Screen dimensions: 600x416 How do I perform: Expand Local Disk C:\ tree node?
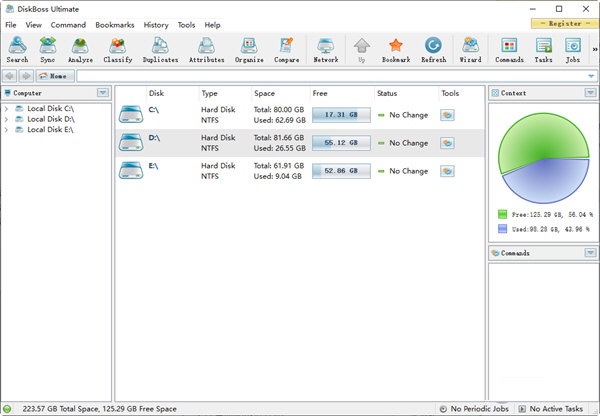tap(6, 109)
